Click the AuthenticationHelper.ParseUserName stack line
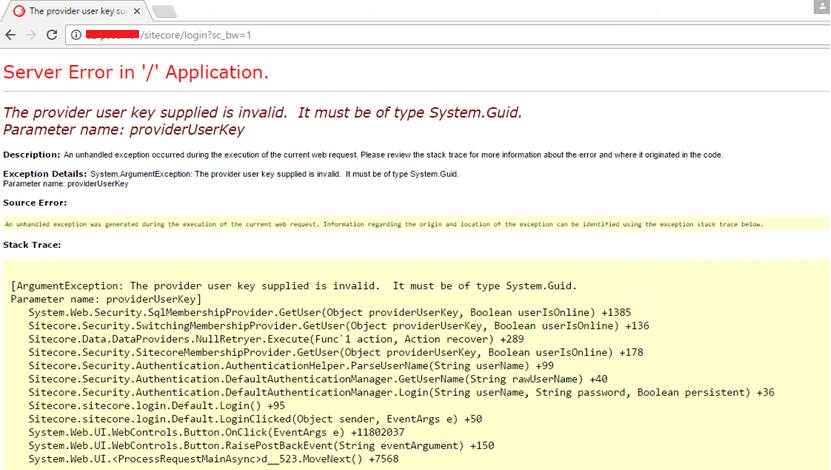831x470 pixels. click(x=291, y=366)
